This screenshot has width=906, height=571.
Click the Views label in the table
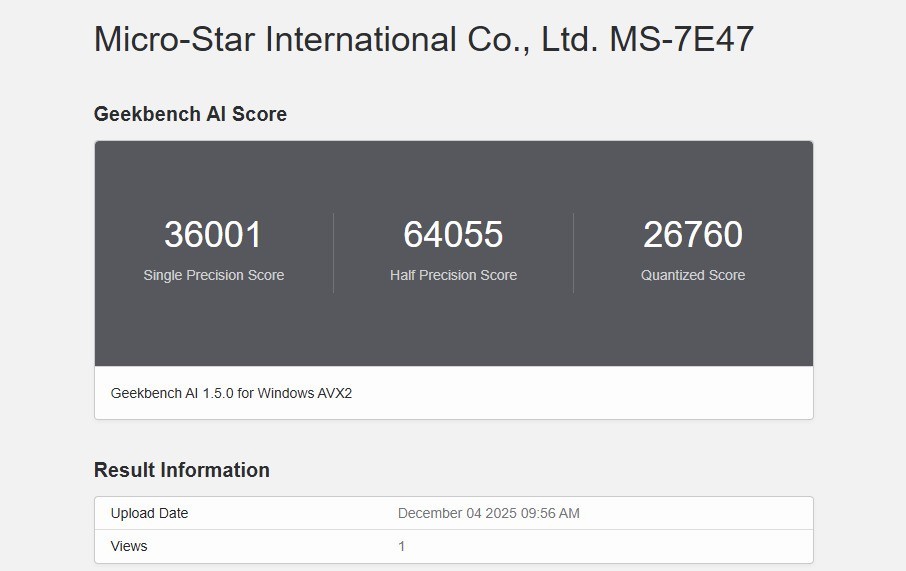pos(129,546)
